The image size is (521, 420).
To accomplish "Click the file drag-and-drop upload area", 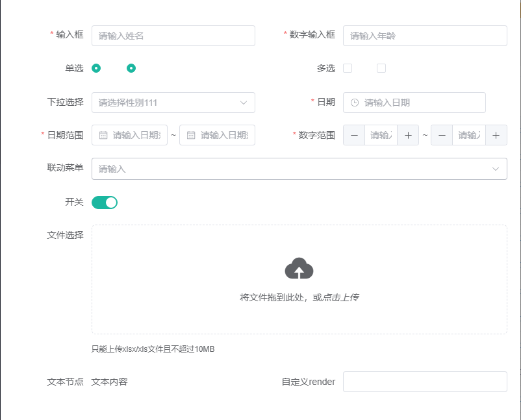I will point(299,279).
